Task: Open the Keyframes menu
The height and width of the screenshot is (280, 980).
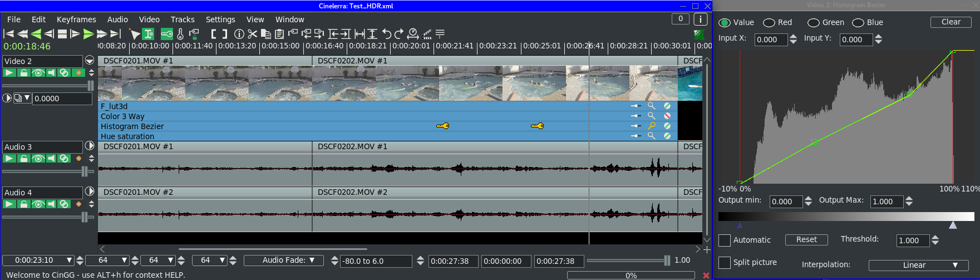Action: click(76, 19)
